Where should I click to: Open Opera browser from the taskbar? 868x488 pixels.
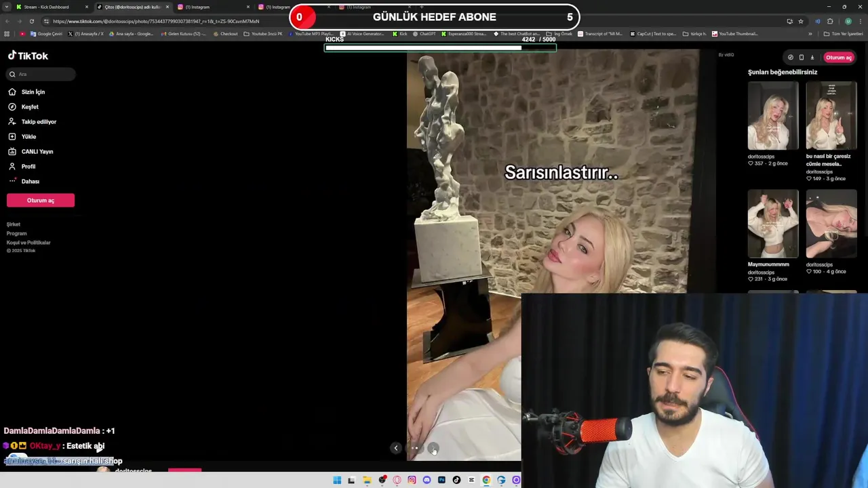397,480
